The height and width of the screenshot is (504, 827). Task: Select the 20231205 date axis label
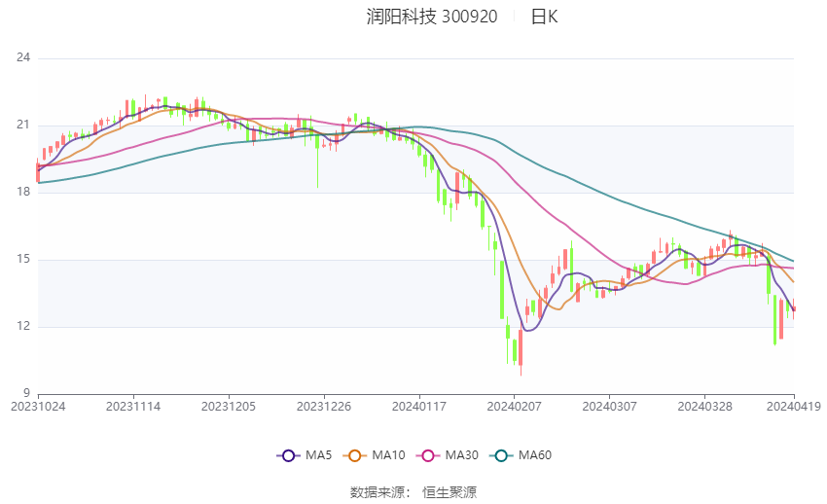point(229,407)
